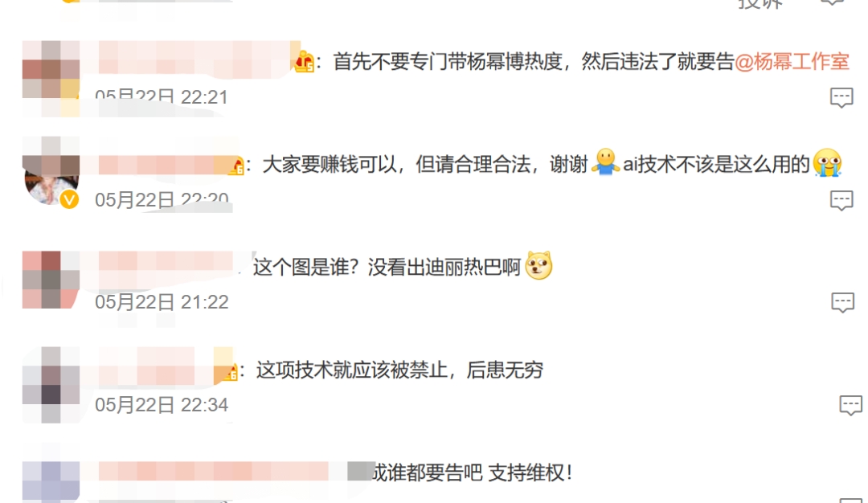The width and height of the screenshot is (868, 503).
Task: Click comment bubble beside 这项技术就应该被禁止 comment
Action: 851,405
